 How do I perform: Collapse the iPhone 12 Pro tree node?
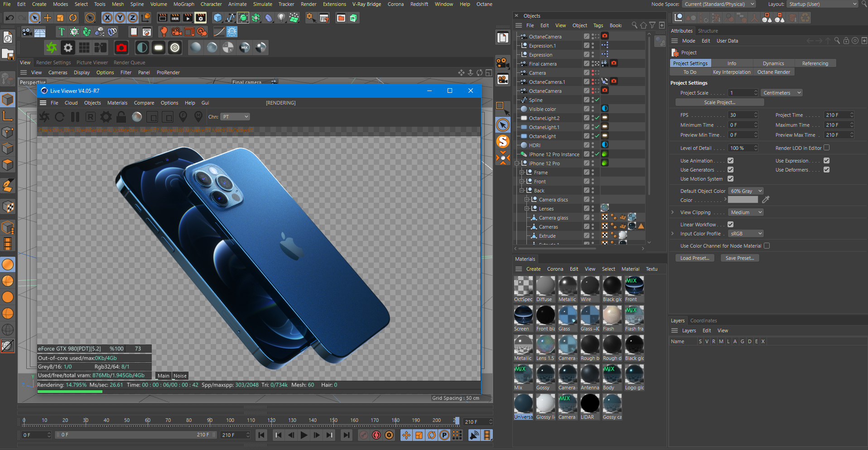(x=517, y=163)
